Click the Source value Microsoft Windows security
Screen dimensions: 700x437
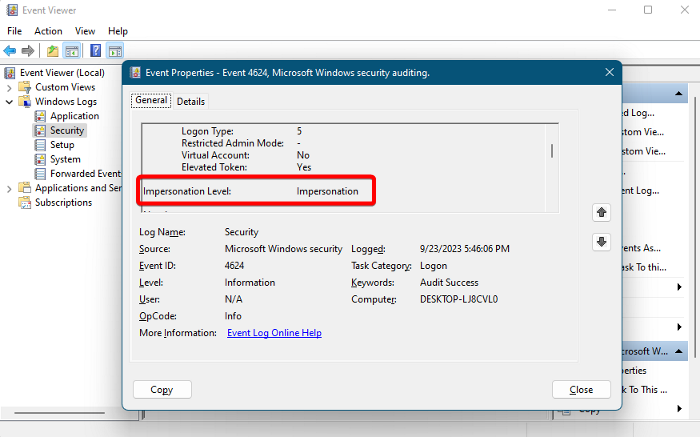click(x=283, y=249)
